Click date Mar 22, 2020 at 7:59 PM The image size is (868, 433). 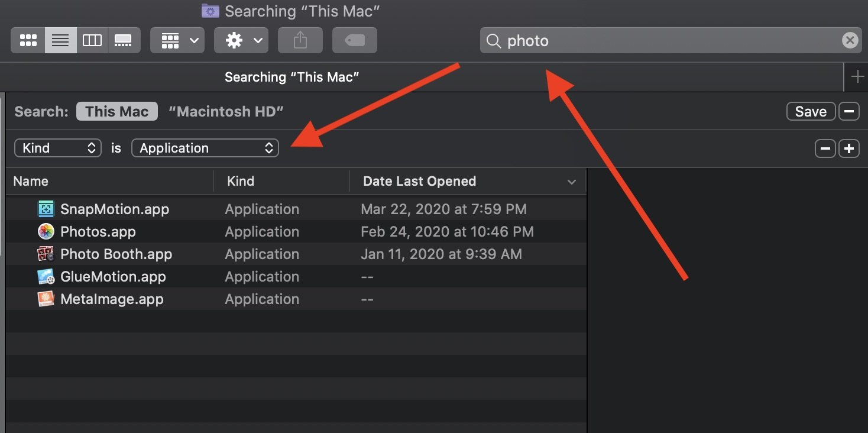coord(443,209)
